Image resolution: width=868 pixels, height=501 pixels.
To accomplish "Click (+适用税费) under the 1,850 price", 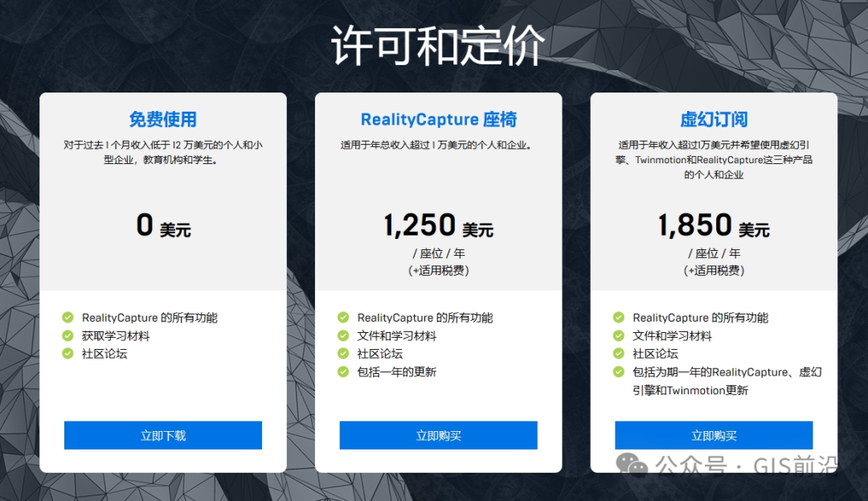I will (x=714, y=270).
